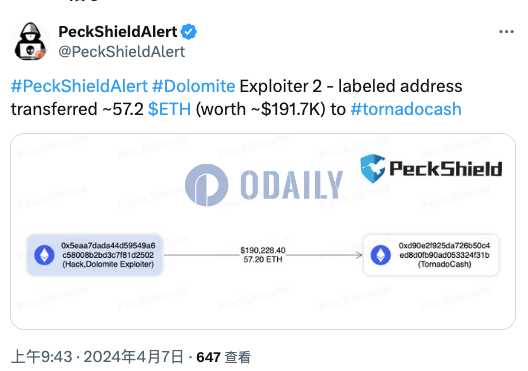
Task: Click the @PeckShieldAlert handle
Action: coord(122,52)
